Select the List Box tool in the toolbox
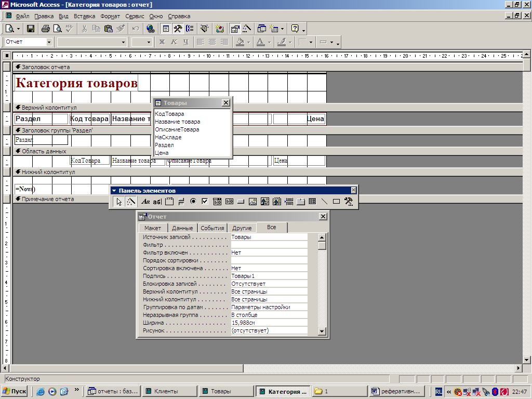Image resolution: width=532 pixels, height=399 pixels. click(x=229, y=202)
